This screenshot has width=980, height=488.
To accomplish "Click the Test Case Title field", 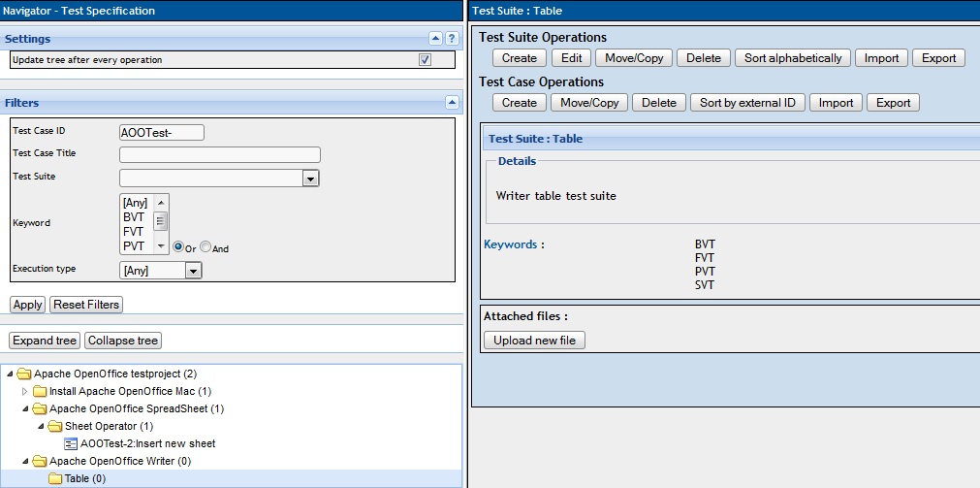I will (x=220, y=154).
